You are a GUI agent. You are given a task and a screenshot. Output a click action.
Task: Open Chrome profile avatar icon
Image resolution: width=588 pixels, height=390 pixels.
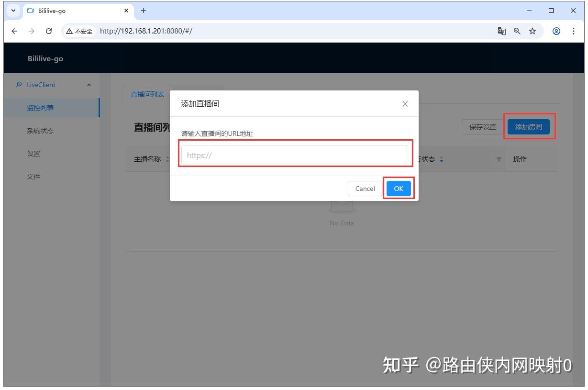[x=556, y=31]
